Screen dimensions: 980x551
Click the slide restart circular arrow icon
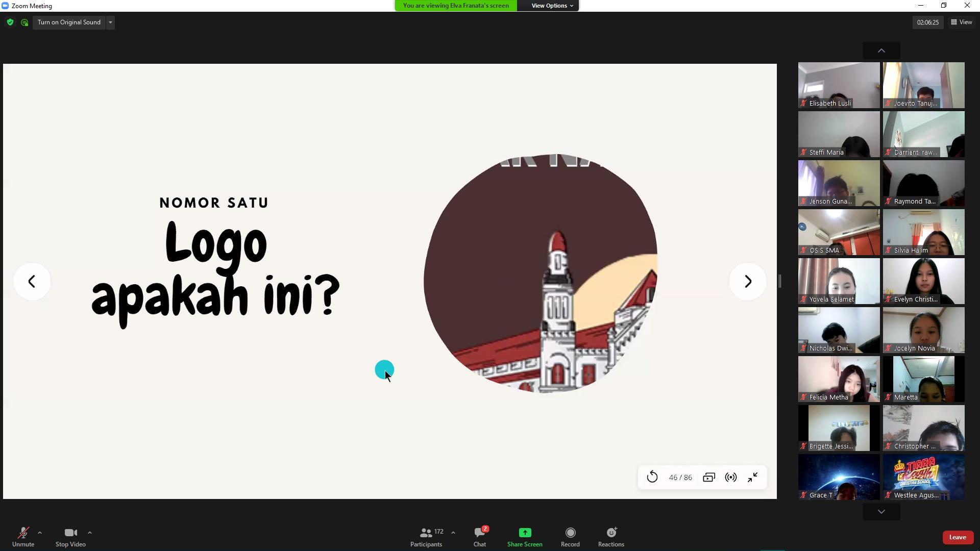(652, 477)
